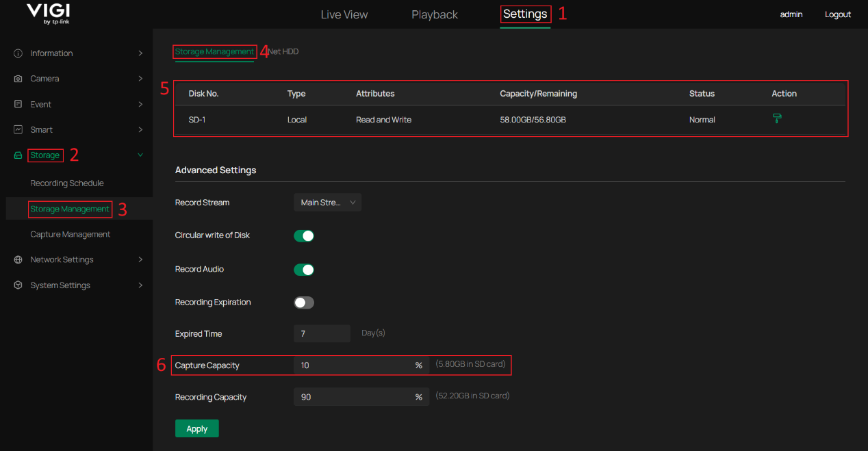Expand the Camera sidebar section
Image resolution: width=868 pixels, height=451 pixels.
(x=140, y=78)
